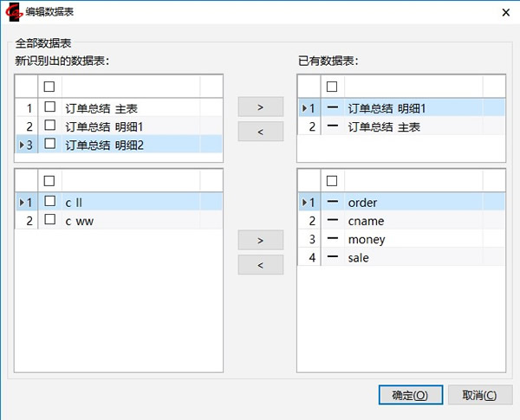Image resolution: width=520 pixels, height=420 pixels.
Task: Click the upper move-left arrow button
Action: (260, 132)
